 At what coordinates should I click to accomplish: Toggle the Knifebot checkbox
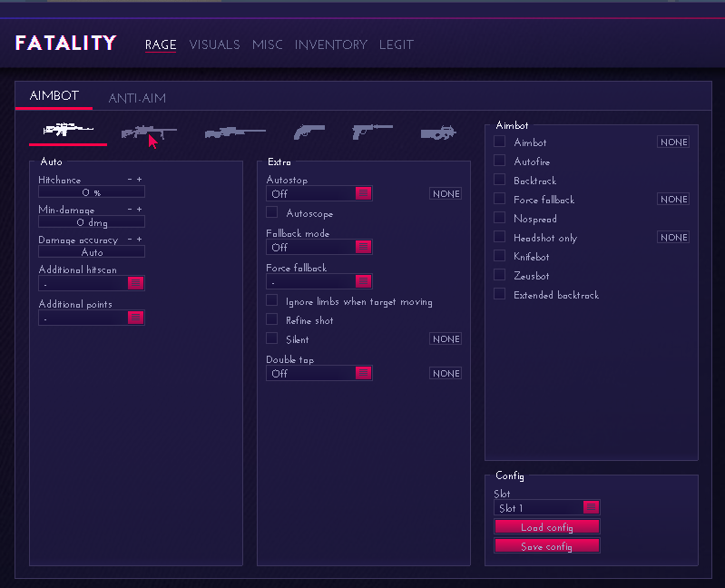tap(499, 256)
